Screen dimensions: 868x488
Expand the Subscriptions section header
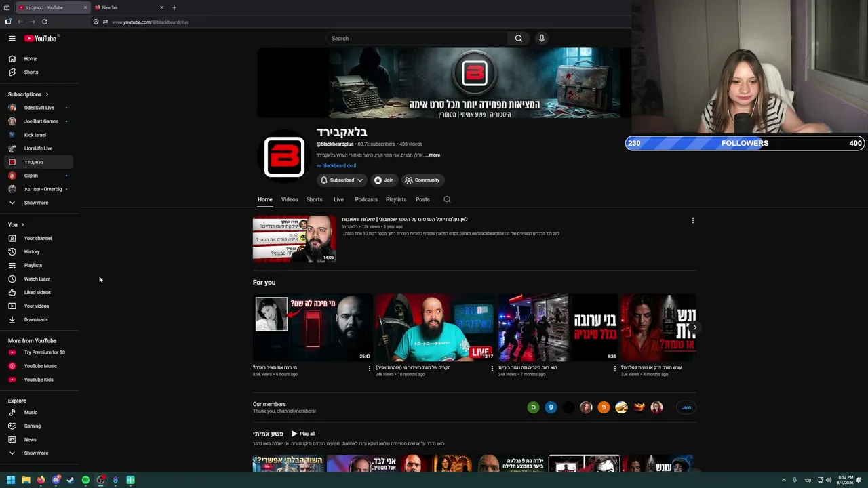pos(28,94)
